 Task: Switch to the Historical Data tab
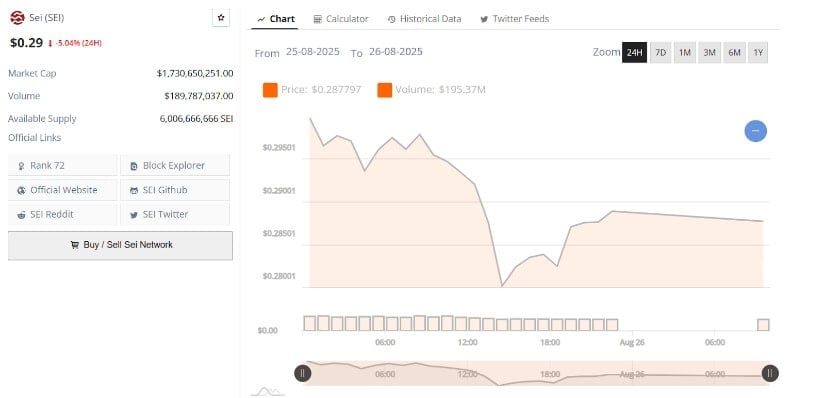(425, 19)
